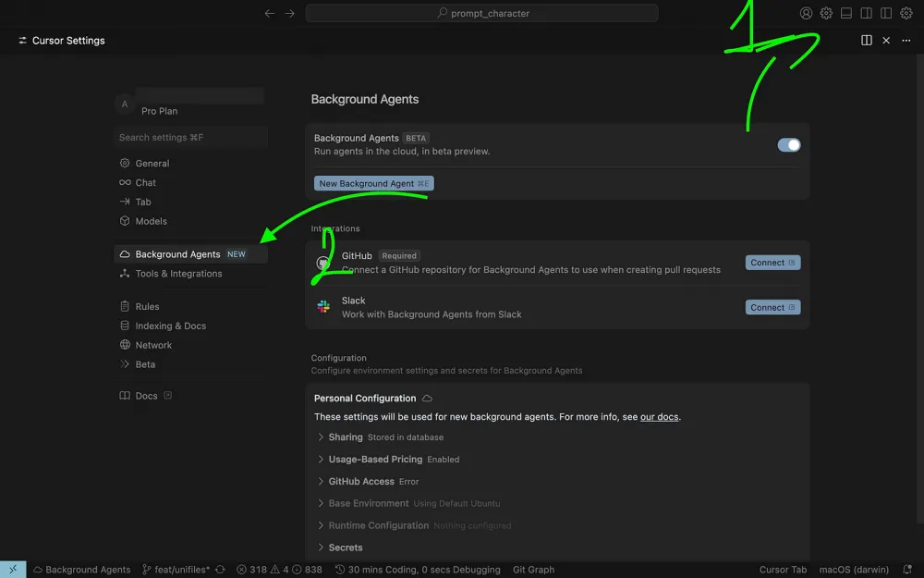Image resolution: width=924 pixels, height=578 pixels.
Task: Toggle the bottom panel layout icon
Action: tap(846, 13)
